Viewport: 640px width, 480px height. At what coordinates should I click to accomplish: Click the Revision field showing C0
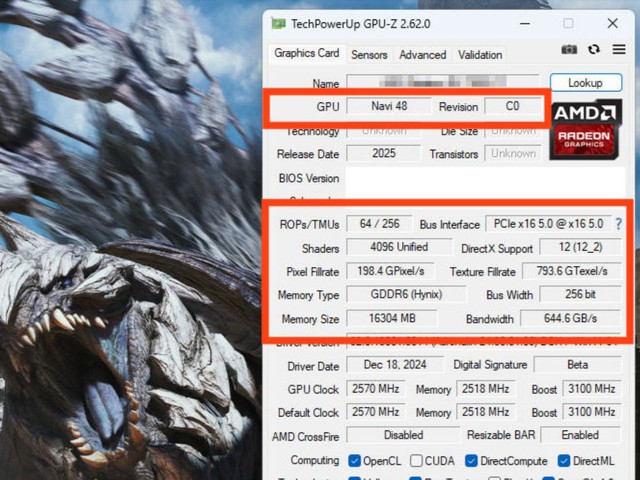coord(513,106)
